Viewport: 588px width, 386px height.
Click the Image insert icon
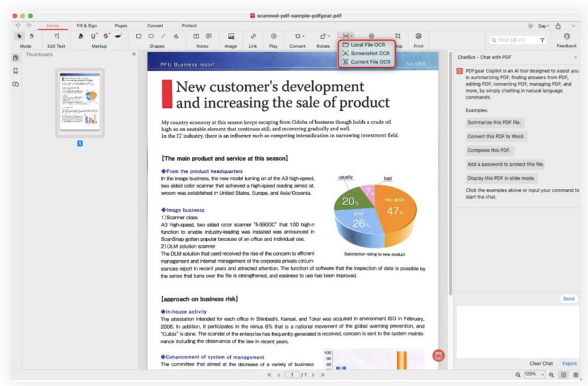pos(231,36)
